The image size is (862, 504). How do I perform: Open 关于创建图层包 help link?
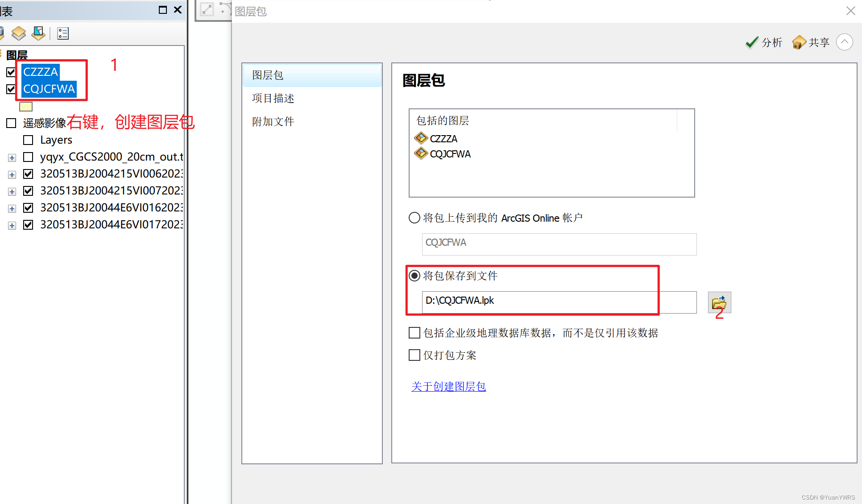click(x=448, y=386)
